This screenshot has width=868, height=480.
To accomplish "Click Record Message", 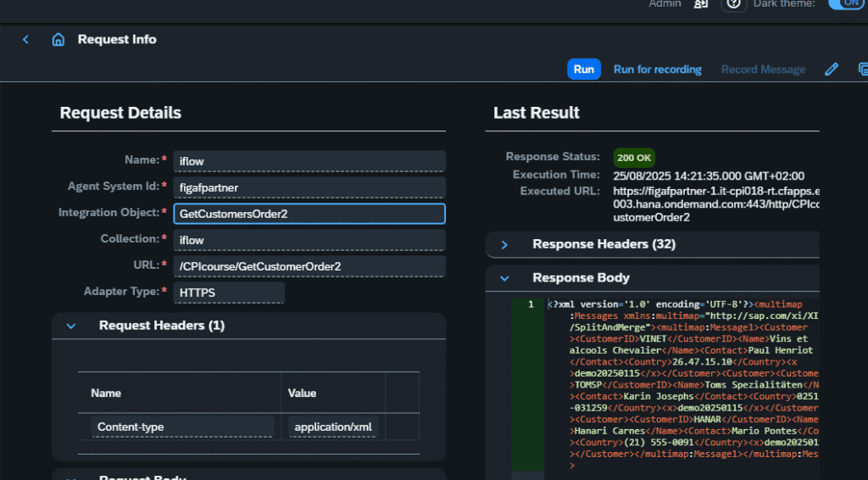I will (763, 70).
